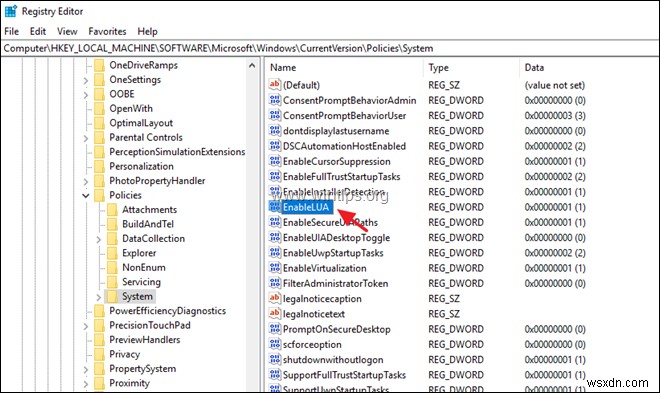Click the System folder icon in tree

coord(112,296)
